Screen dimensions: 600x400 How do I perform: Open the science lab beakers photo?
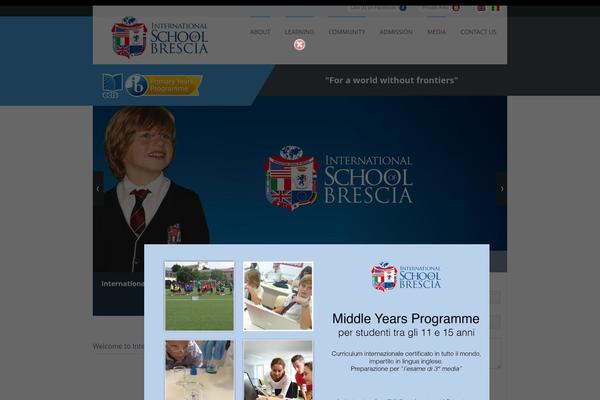[x=199, y=370]
